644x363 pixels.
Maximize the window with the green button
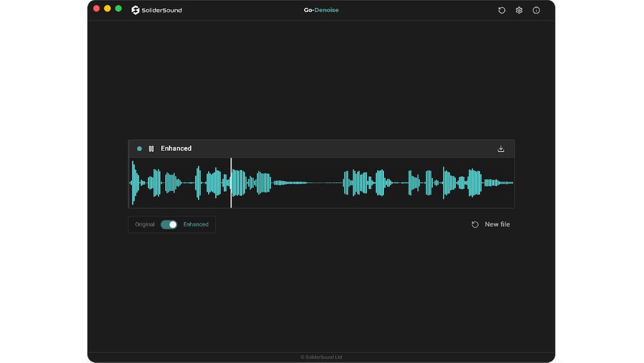(118, 8)
